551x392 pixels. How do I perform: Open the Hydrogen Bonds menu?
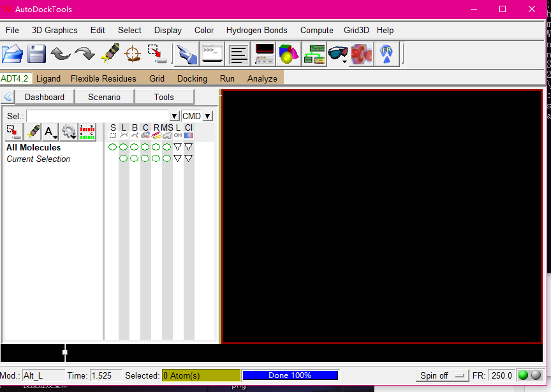256,30
